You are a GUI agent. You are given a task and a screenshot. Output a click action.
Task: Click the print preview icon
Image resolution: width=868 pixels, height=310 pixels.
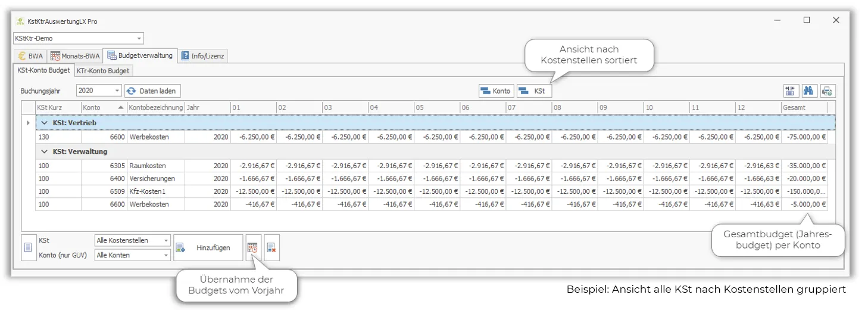(x=828, y=91)
